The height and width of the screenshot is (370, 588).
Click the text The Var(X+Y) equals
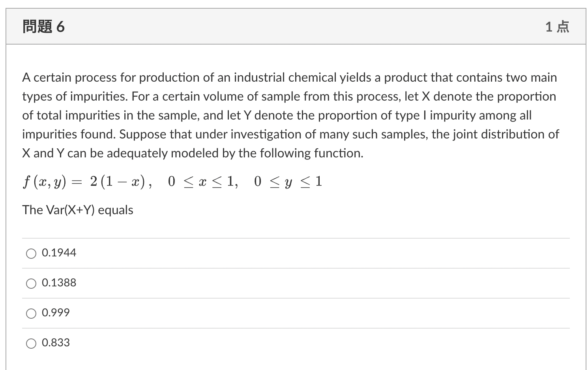tap(78, 210)
